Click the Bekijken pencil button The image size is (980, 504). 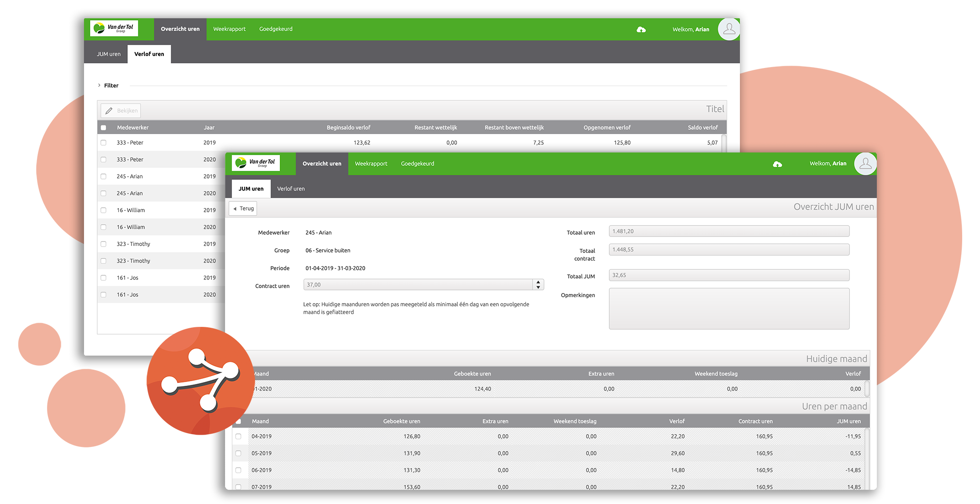121,110
